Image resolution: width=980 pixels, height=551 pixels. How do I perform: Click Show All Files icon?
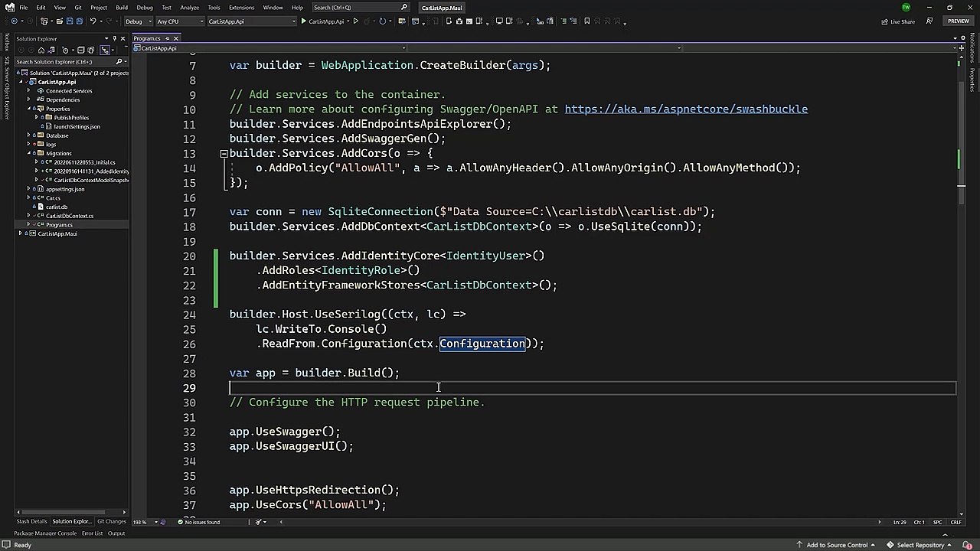90,51
